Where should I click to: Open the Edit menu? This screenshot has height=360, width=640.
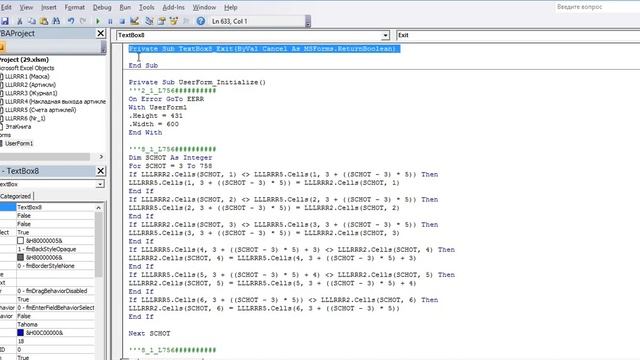click(6, 7)
